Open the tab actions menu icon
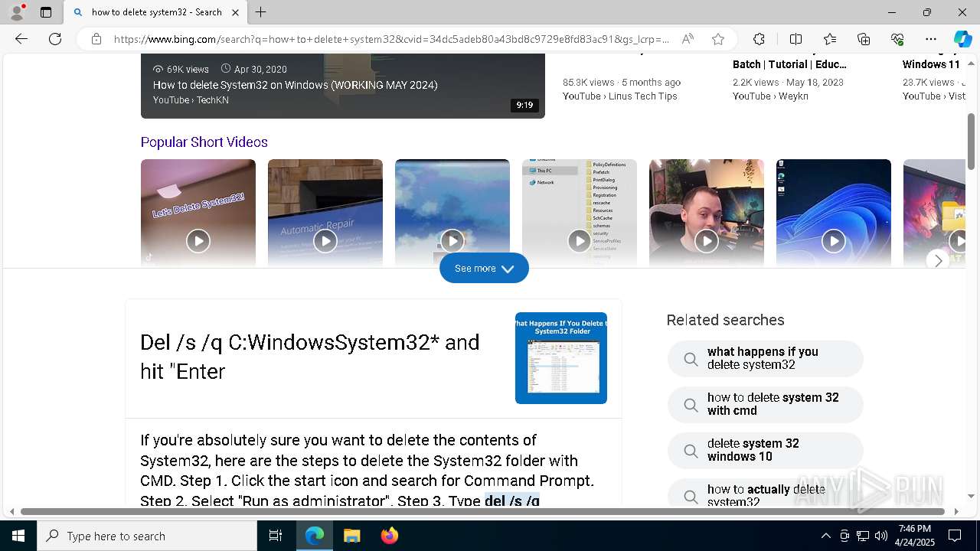Screen dimensions: 980x551 point(46,12)
